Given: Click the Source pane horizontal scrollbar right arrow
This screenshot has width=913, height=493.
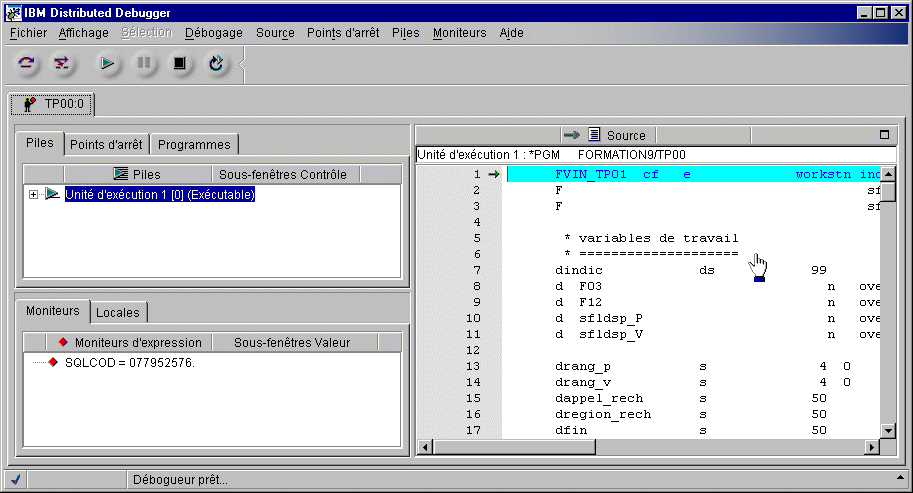Looking at the screenshot, I should pos(872,446).
